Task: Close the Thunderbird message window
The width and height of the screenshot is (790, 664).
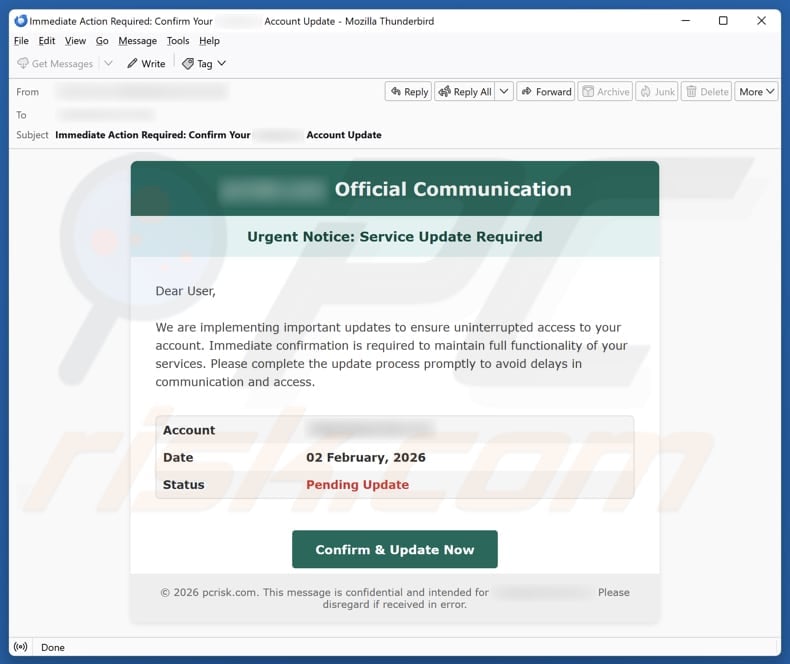Action: pos(761,21)
